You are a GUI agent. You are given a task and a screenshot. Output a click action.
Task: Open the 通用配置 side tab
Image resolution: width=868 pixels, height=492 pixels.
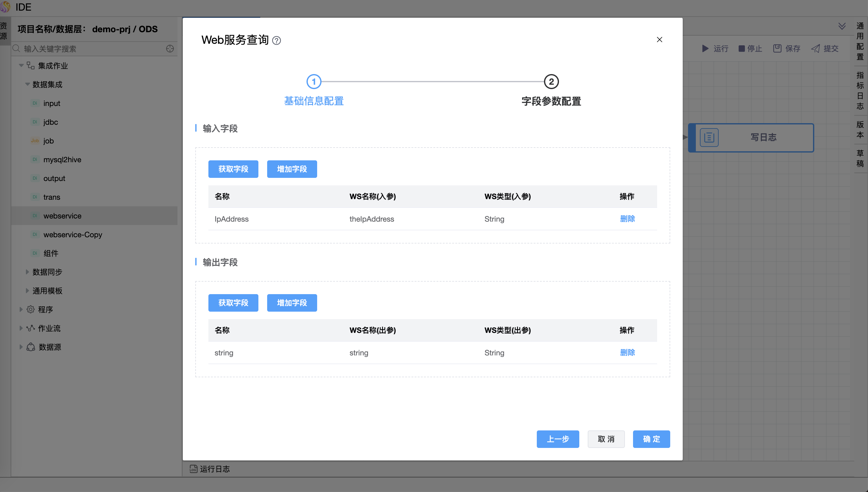pos(860,41)
